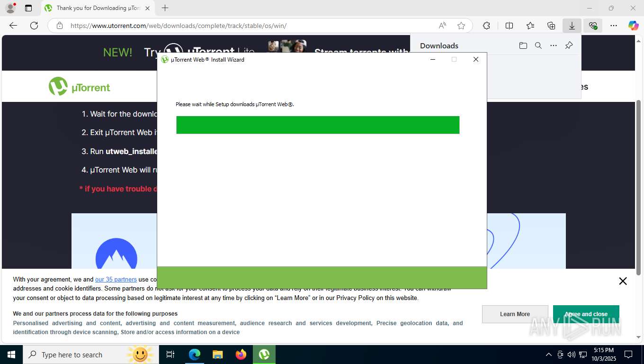644x364 pixels.
Task: Launch Firefox from taskbar
Action: [x=241, y=355]
